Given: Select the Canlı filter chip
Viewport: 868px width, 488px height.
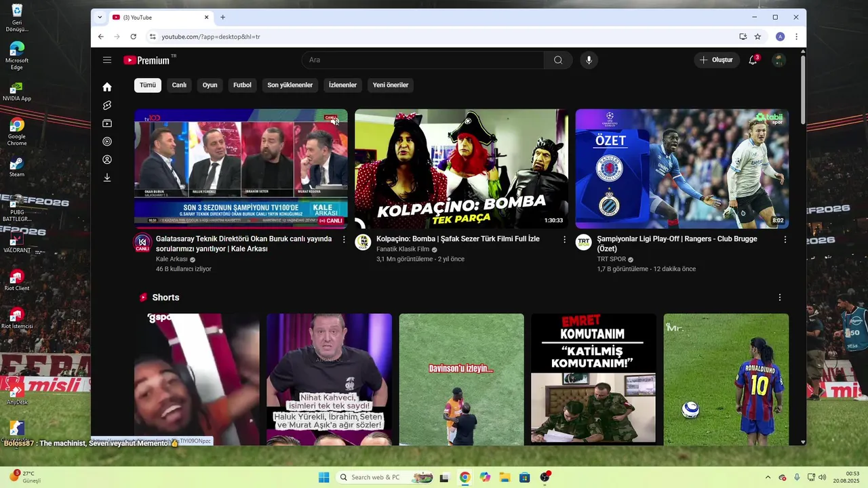Looking at the screenshot, I should tap(179, 85).
